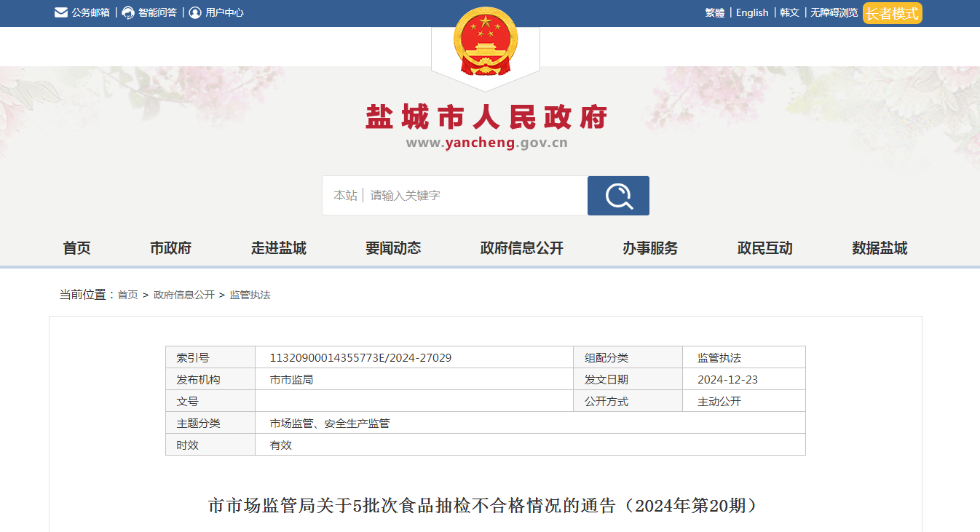The height and width of the screenshot is (532, 980).
Task: Click the user avatar icon beside 用户中心
Action: (195, 12)
